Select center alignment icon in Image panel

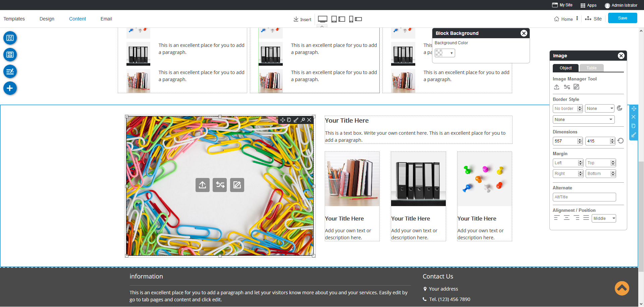pos(567,218)
